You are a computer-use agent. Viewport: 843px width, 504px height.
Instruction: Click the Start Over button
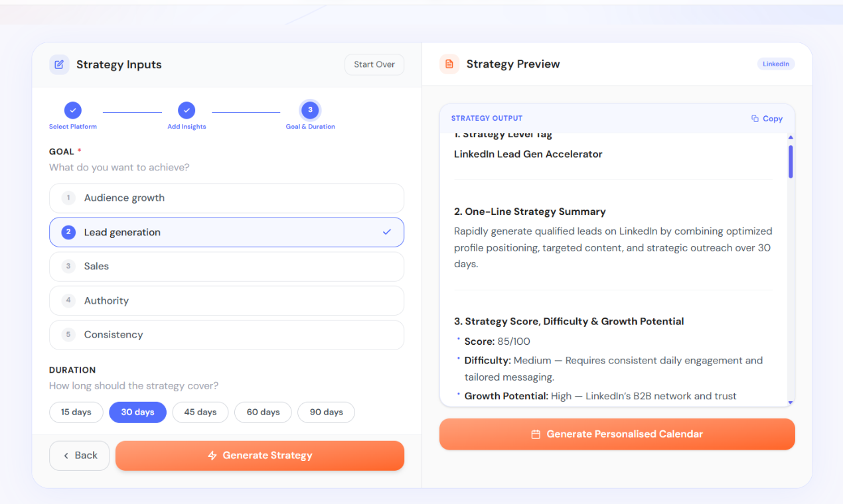pyautogui.click(x=374, y=64)
